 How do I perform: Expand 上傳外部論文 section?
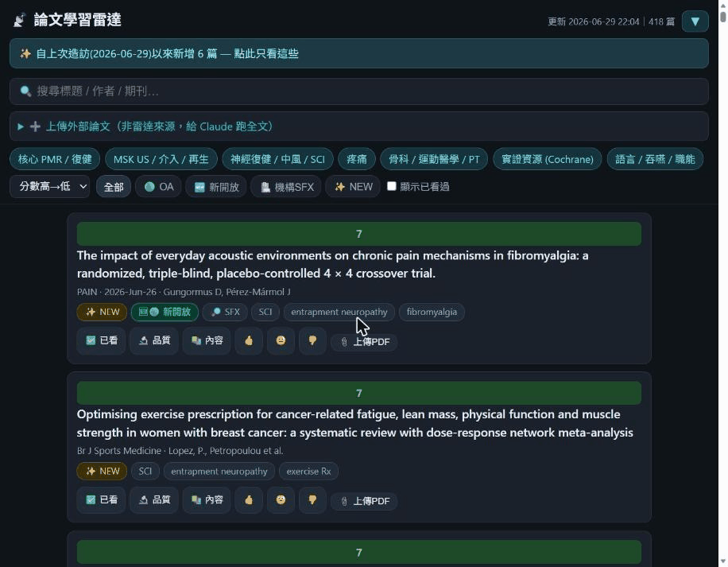coord(359,126)
